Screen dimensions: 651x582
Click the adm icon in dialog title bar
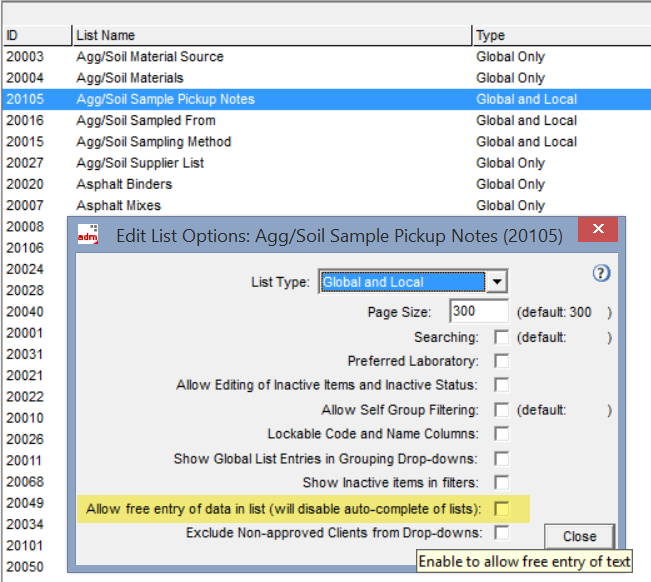pos(88,236)
